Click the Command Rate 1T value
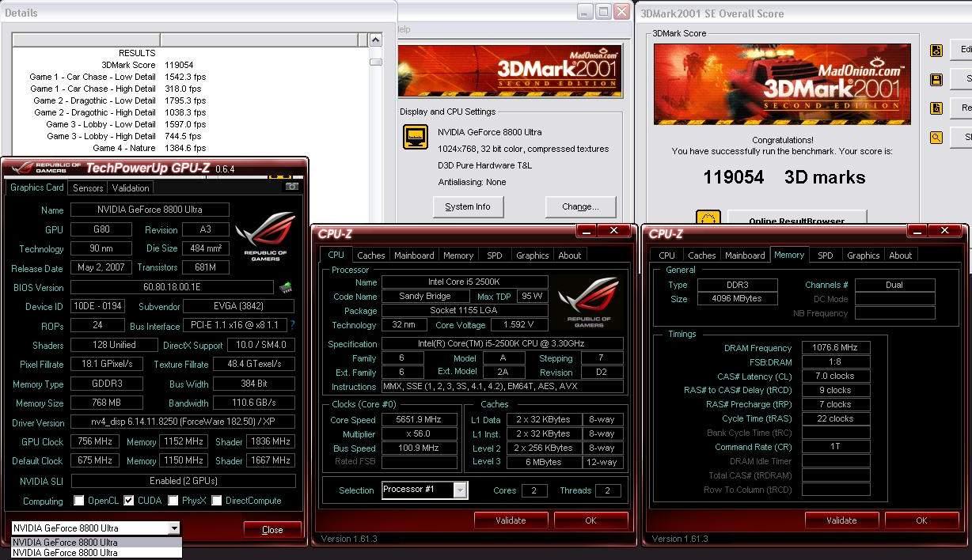 [x=836, y=447]
